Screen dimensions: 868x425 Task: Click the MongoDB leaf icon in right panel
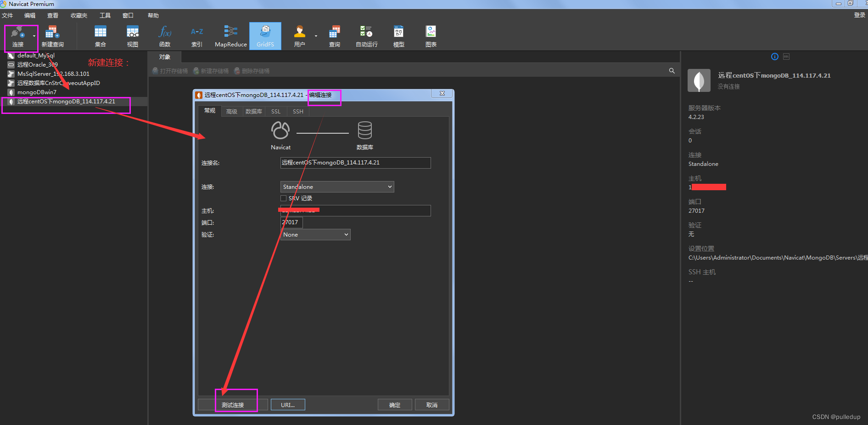coord(699,80)
